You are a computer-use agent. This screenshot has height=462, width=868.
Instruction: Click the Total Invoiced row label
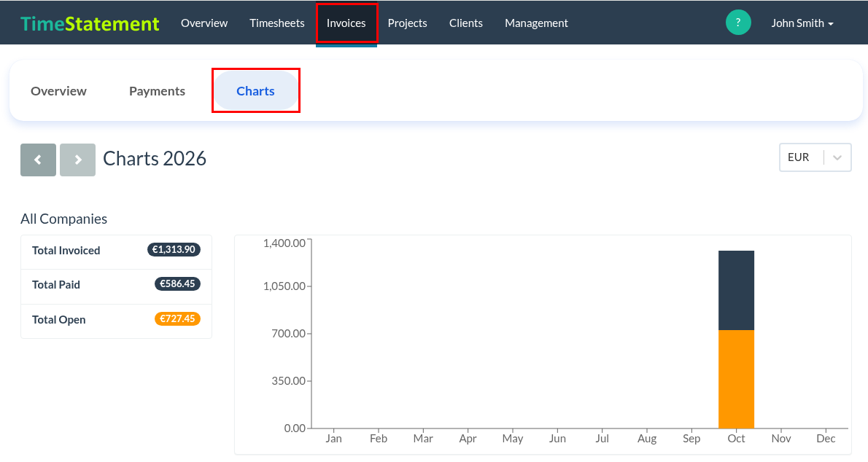(66, 251)
